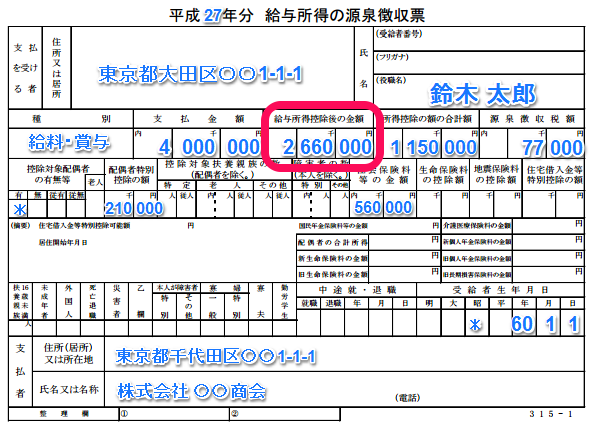
Task: Click the 旧生命保険料の金額 label
Action: tap(333, 274)
